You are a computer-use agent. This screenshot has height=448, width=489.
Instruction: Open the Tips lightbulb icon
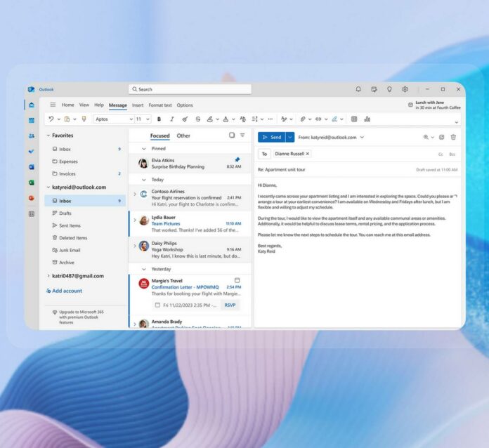coord(389,89)
